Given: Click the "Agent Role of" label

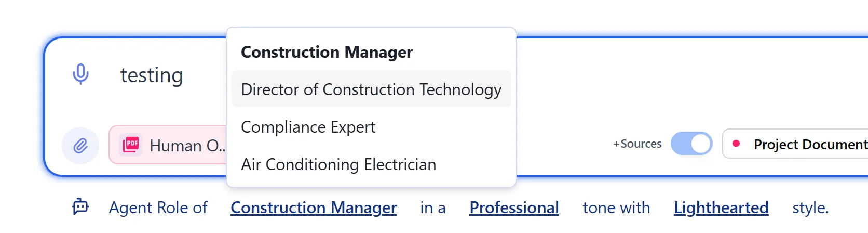Looking at the screenshot, I should (x=158, y=208).
